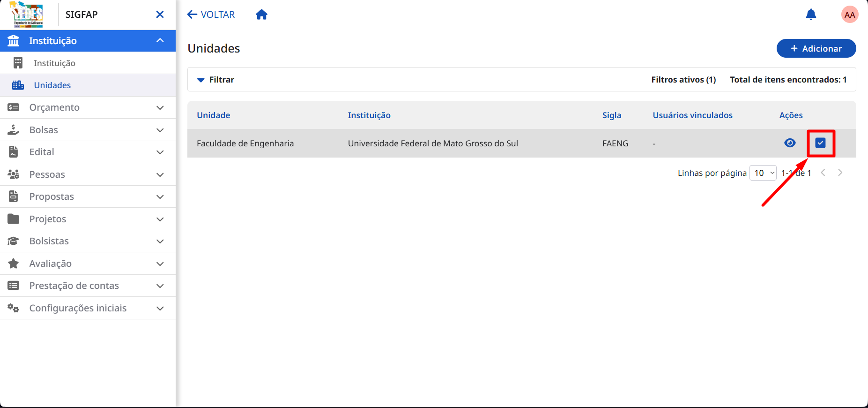
Task: Expand the Bolsas menu chevron
Action: 160,130
